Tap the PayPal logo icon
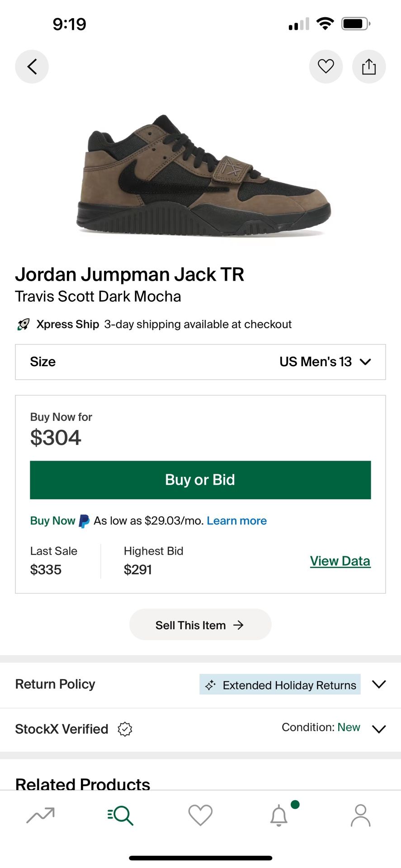Viewport: 401px width, 868px height. coord(84,521)
